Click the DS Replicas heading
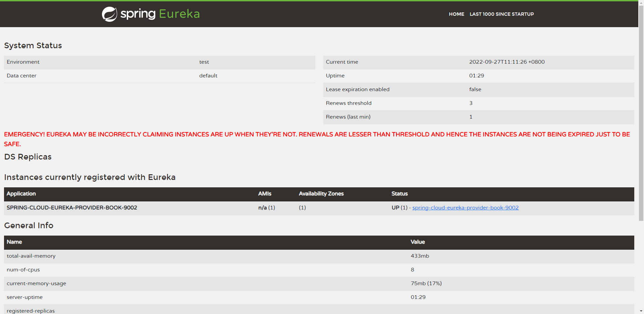This screenshot has height=314, width=644. point(28,157)
